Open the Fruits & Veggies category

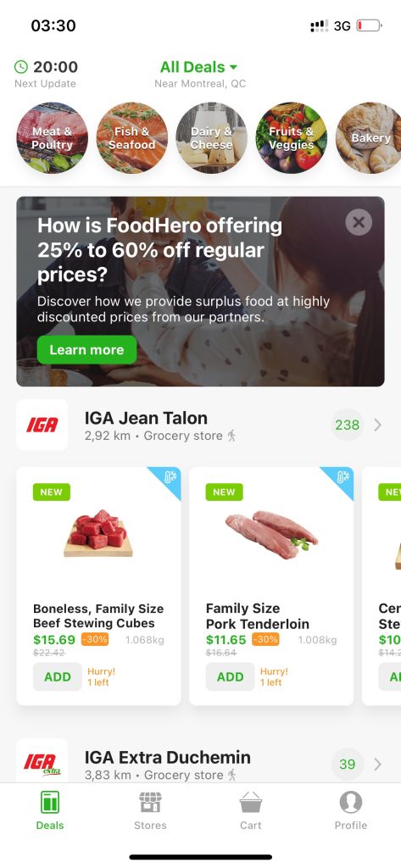[x=292, y=138]
